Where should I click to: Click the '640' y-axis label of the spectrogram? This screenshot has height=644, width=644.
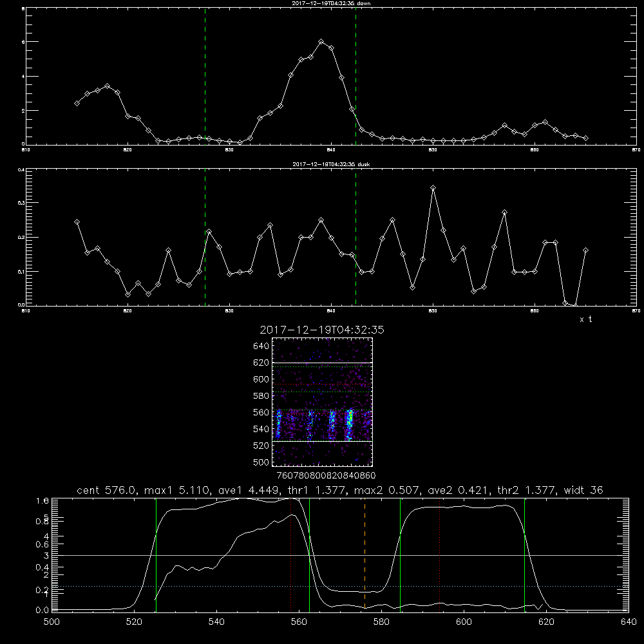[261, 346]
